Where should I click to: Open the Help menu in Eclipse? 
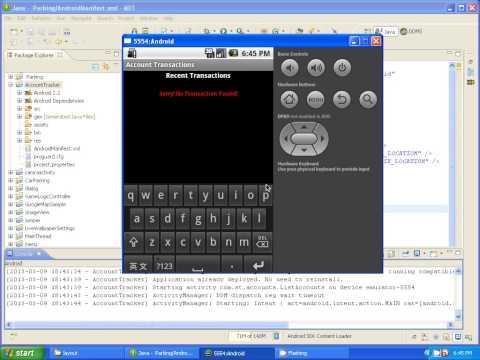pyautogui.click(x=168, y=18)
